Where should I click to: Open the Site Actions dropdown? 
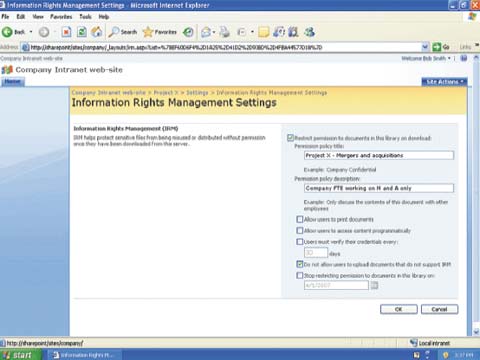pos(444,82)
